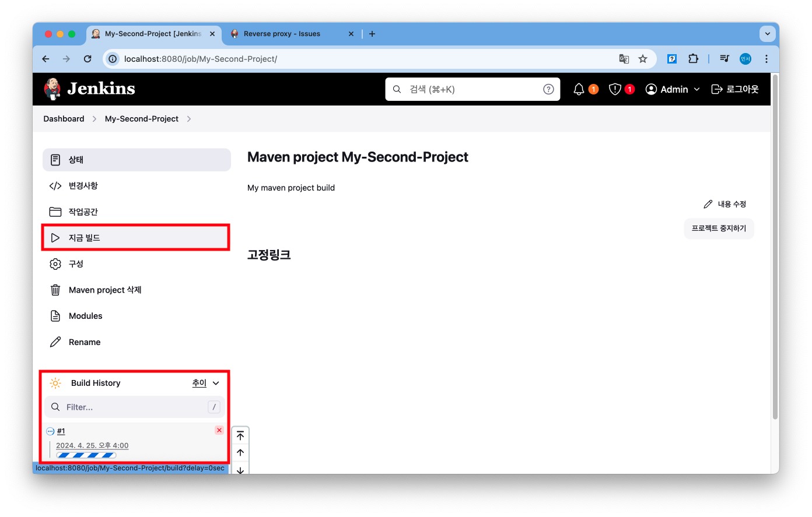812x517 pixels.
Task: Close the My-Second-Project tab
Action: click(212, 34)
